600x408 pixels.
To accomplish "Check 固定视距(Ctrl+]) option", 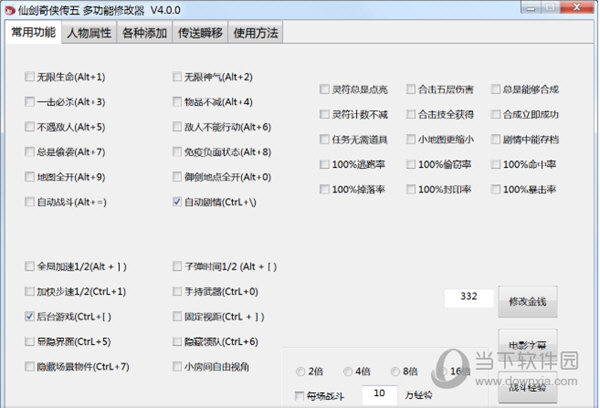I will point(177,316).
